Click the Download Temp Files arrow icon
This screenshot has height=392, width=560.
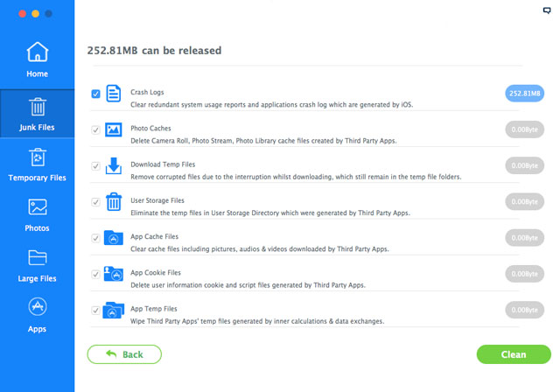(x=114, y=165)
